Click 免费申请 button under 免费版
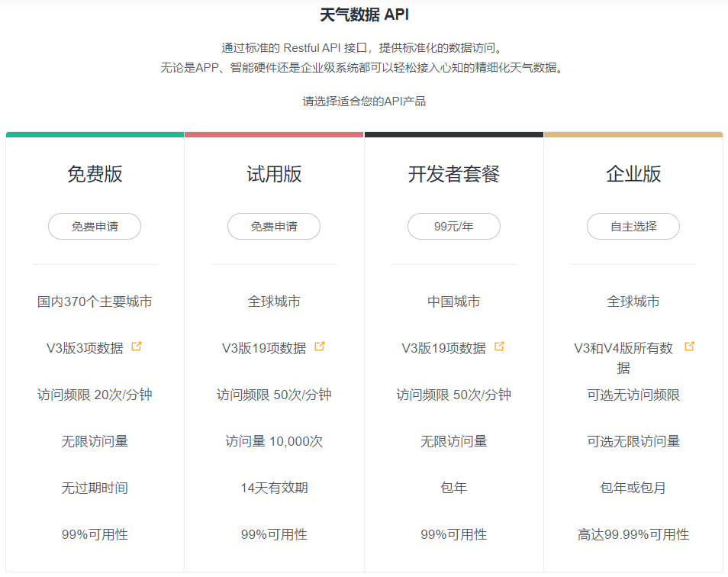Image resolution: width=728 pixels, height=577 pixels. pos(95,227)
